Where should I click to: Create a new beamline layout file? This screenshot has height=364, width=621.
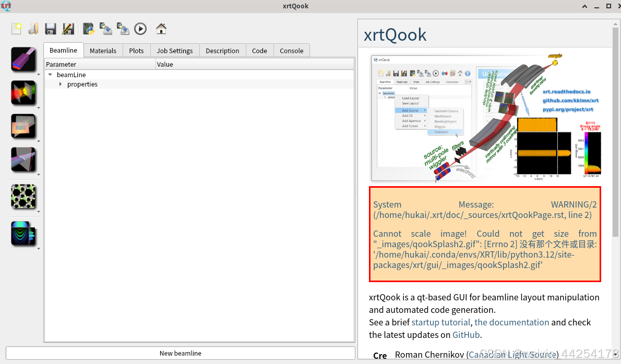click(x=17, y=29)
